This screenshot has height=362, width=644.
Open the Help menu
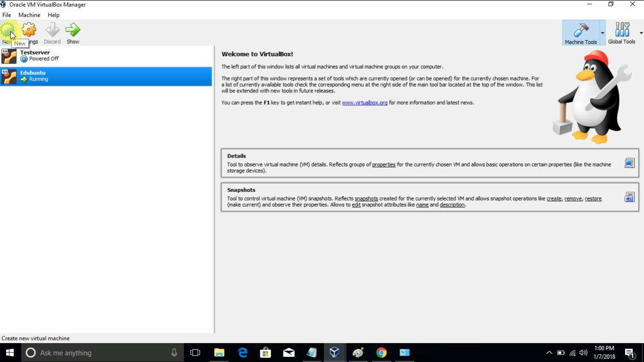click(53, 15)
